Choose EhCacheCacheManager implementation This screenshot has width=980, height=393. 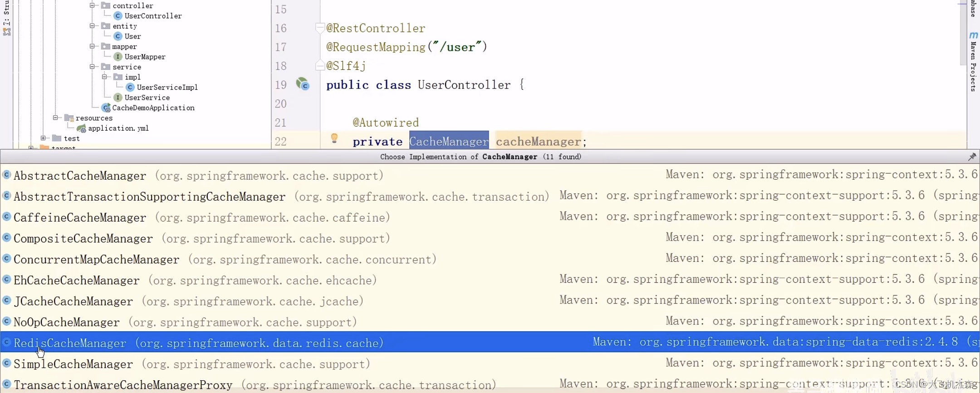(x=490, y=280)
